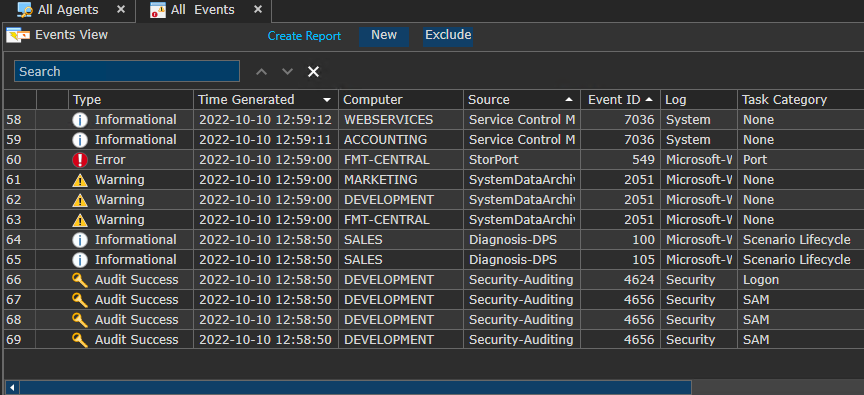Screen dimensions: 864x395
Task: Click the Exclude button
Action: point(448,36)
